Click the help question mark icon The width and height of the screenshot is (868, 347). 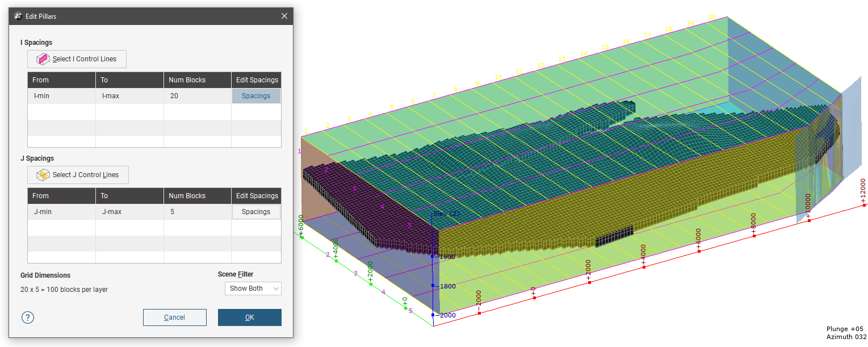[x=28, y=317]
